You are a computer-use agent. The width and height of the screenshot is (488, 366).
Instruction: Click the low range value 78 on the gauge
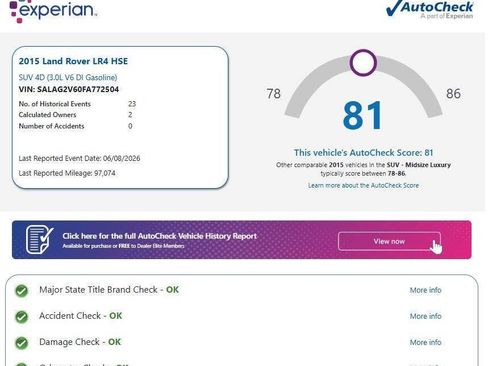[x=274, y=94]
